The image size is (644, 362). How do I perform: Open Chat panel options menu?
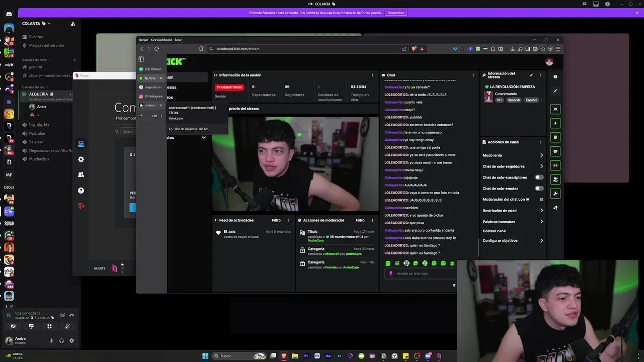tap(473, 75)
